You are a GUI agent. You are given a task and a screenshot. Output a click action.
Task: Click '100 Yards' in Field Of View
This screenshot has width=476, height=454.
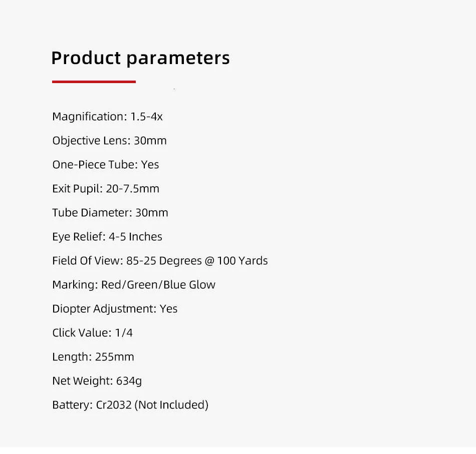point(242,261)
